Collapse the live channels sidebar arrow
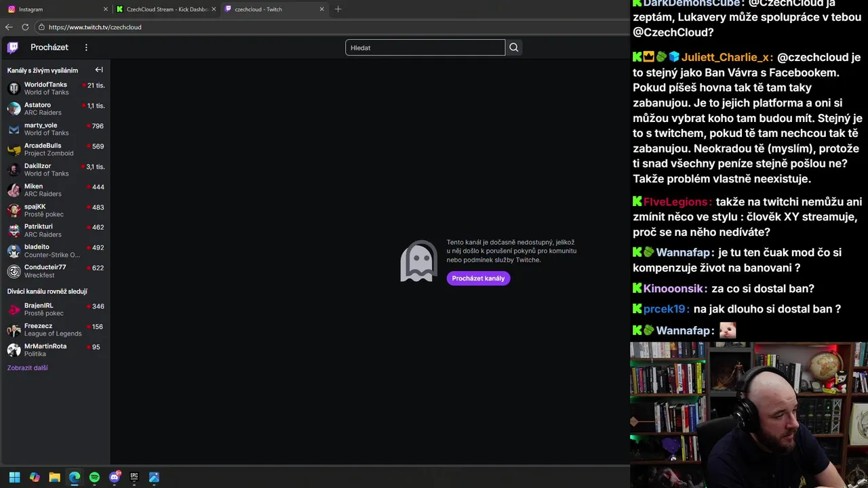 [x=99, y=70]
